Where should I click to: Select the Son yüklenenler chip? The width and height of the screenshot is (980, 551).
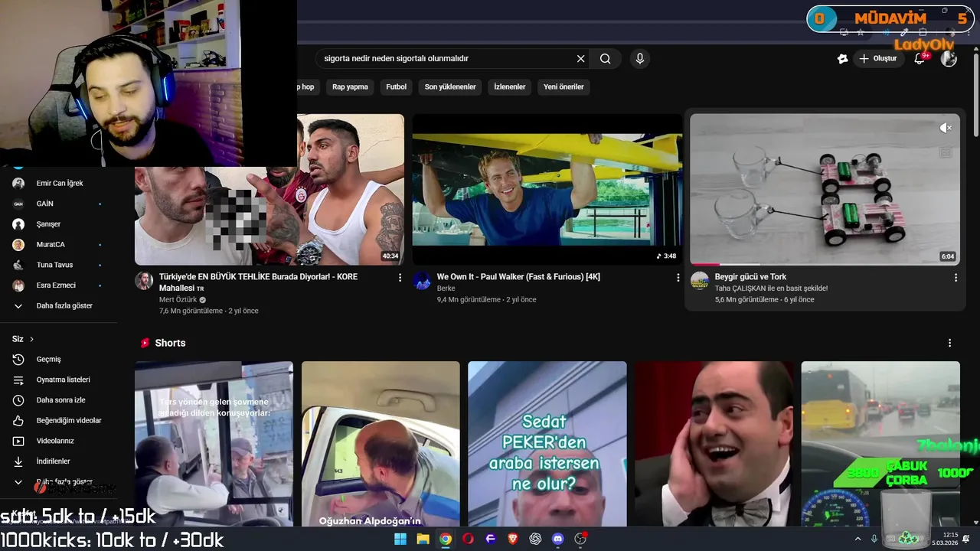(x=450, y=86)
